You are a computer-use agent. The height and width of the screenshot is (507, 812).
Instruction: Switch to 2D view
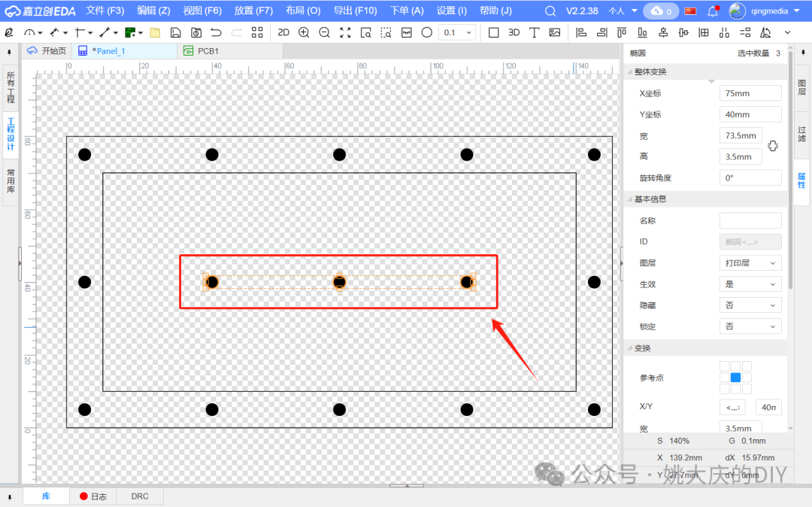tap(283, 32)
